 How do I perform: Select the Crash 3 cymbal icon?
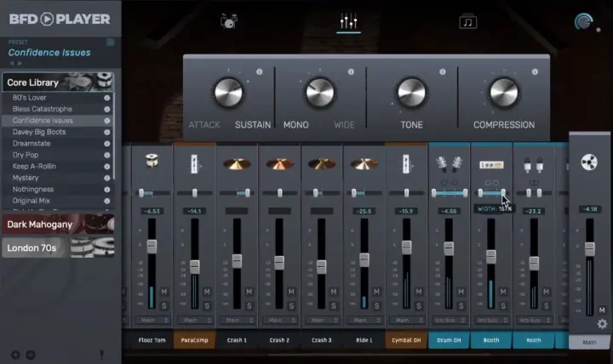(322, 164)
